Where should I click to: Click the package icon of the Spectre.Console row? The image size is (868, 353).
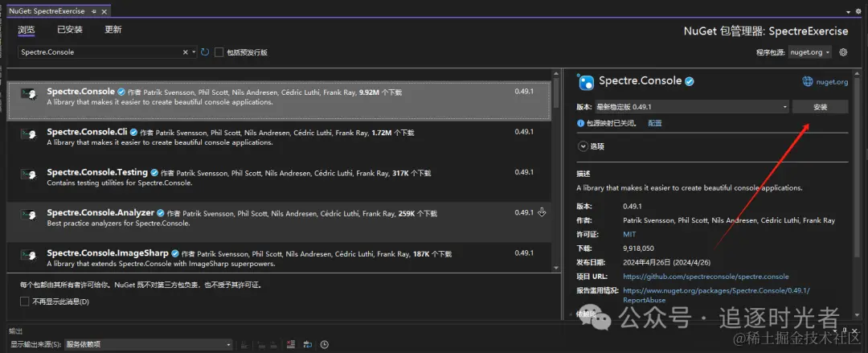29,94
